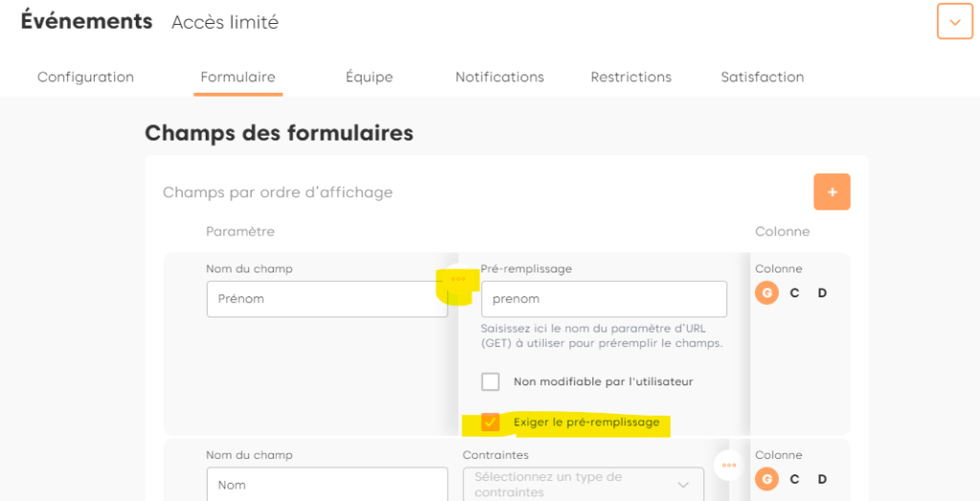Uncheck 'Exiger le pré-remplissage' checkbox
The width and height of the screenshot is (980, 501).
pyautogui.click(x=491, y=422)
